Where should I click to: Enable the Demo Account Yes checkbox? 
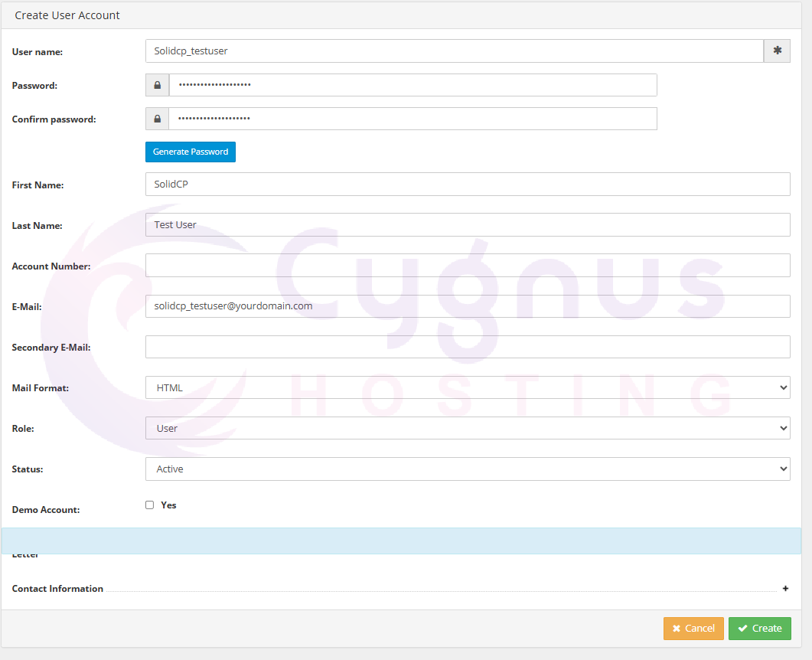pyautogui.click(x=150, y=505)
